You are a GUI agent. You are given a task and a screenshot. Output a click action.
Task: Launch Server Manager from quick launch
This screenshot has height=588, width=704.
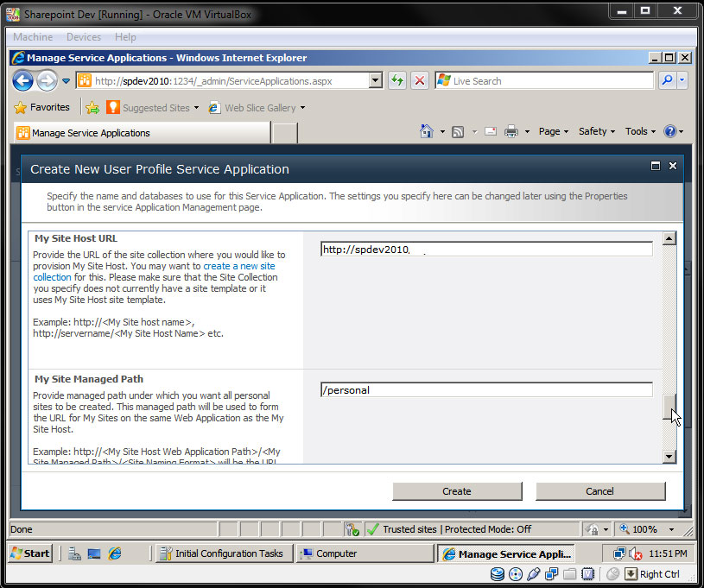click(74, 553)
